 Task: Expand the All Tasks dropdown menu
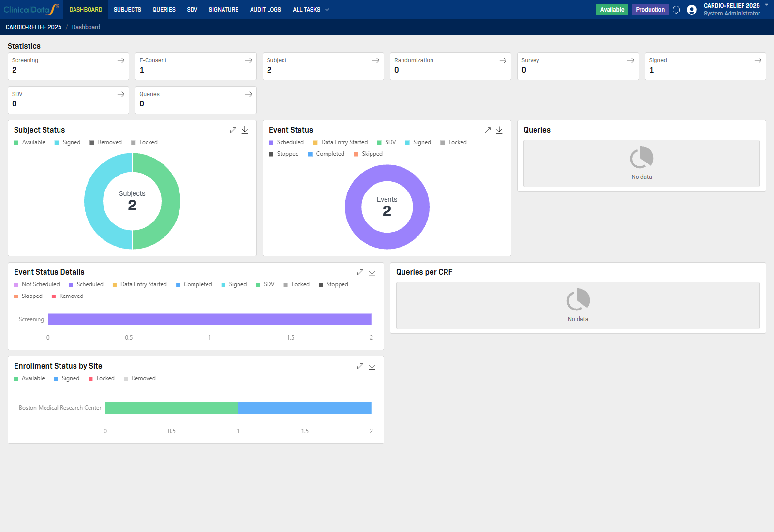pyautogui.click(x=311, y=10)
